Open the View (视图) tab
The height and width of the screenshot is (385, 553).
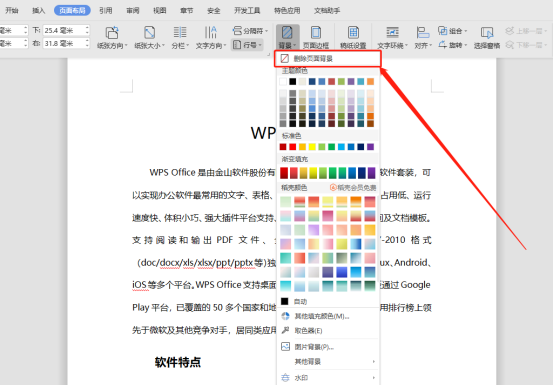tap(160, 11)
